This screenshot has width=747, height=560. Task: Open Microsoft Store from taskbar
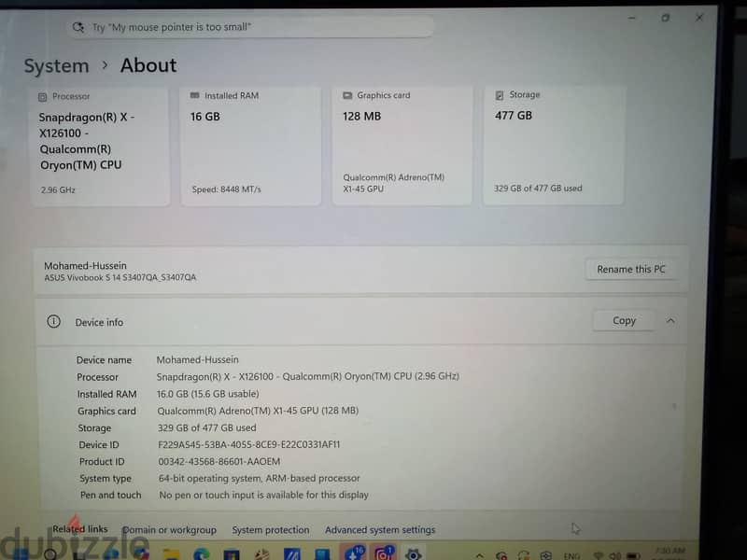pyautogui.click(x=231, y=554)
